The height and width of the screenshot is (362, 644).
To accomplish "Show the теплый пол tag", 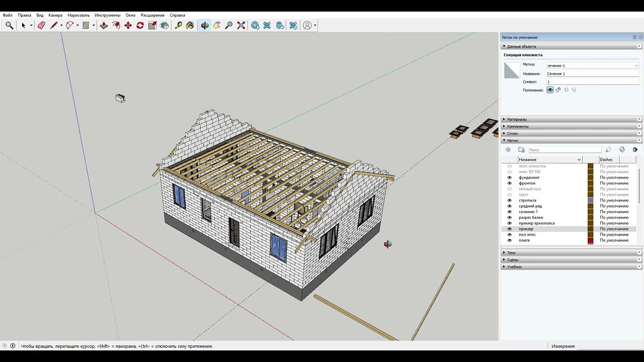I will tap(509, 189).
